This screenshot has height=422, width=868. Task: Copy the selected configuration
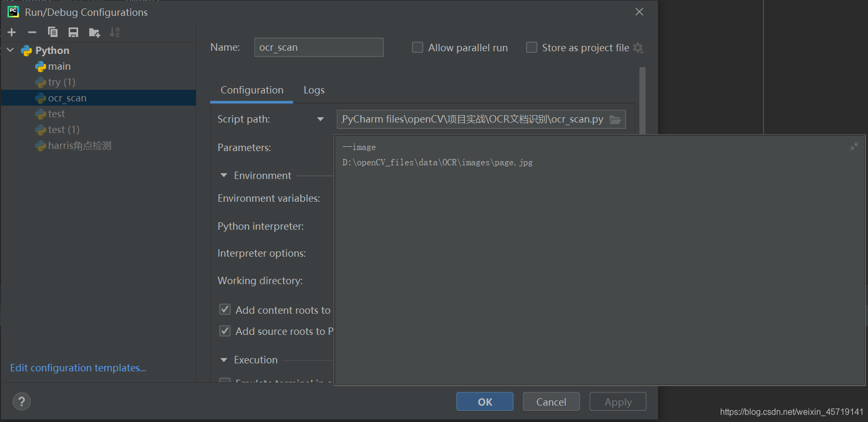click(53, 32)
